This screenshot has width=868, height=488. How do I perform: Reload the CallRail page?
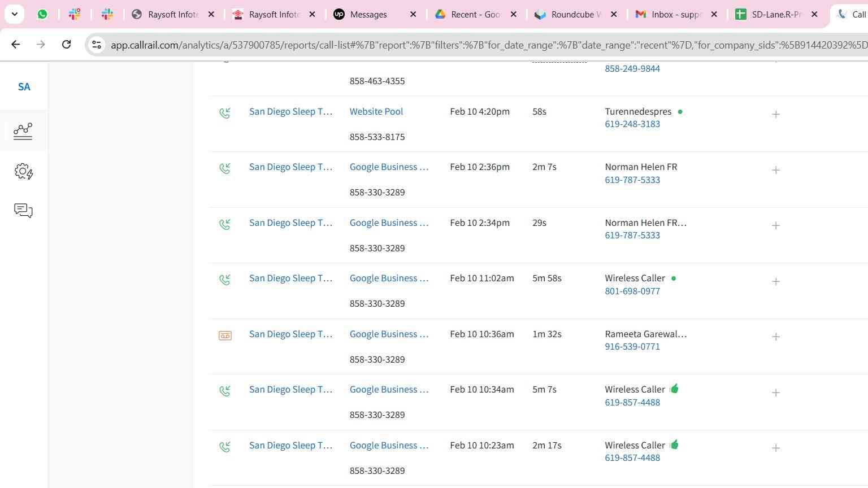66,44
